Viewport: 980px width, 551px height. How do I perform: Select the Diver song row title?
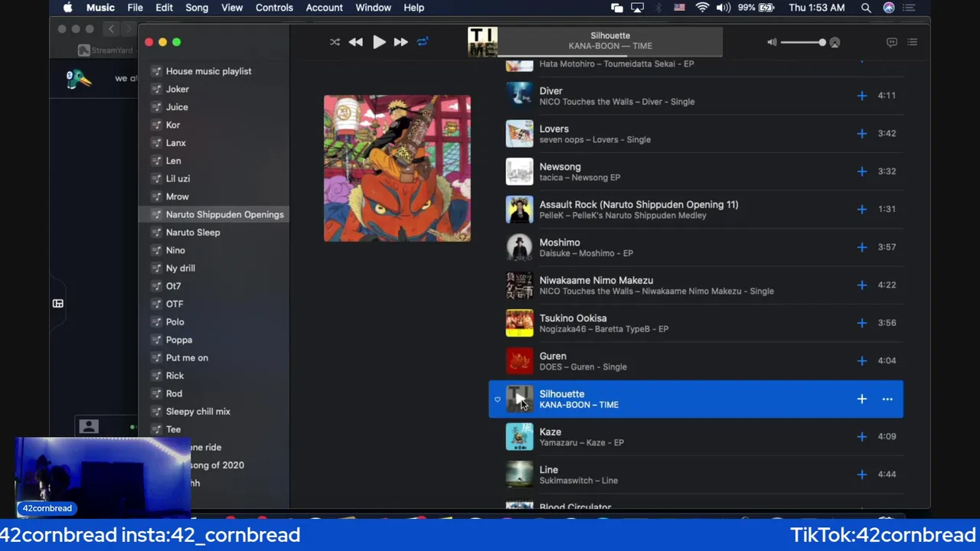click(550, 91)
